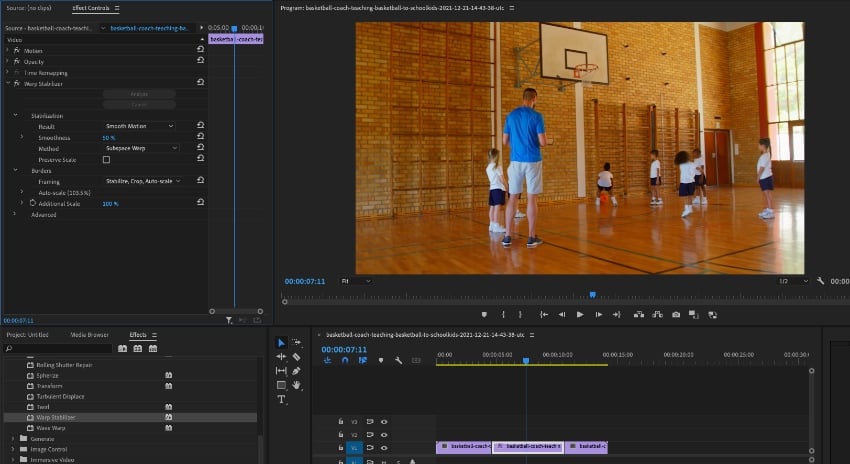Toggle V3 track lock
Viewport: 850px width, 464px height.
click(x=340, y=421)
